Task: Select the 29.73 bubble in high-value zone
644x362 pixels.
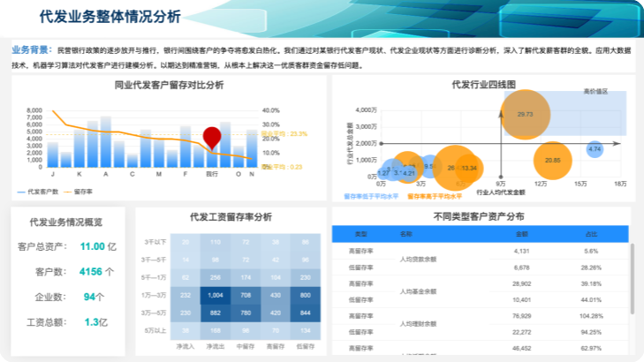Action: click(525, 115)
